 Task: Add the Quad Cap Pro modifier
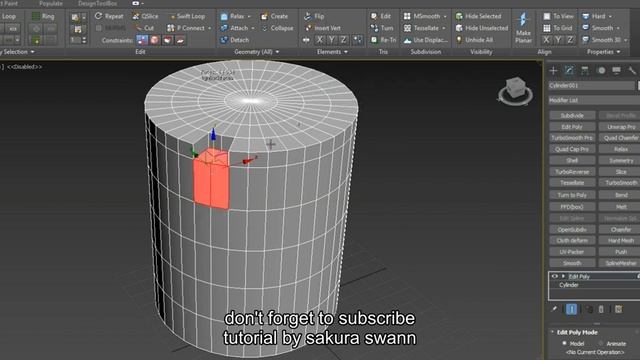tap(572, 149)
